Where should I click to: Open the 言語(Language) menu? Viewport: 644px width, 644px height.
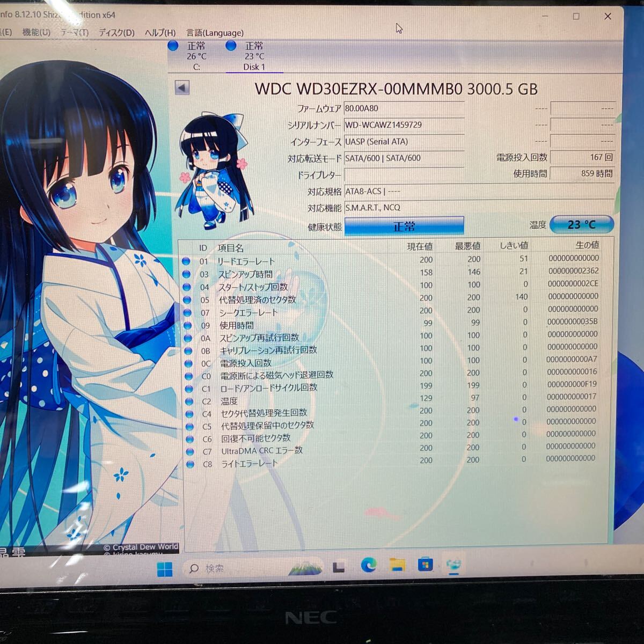pos(215,33)
